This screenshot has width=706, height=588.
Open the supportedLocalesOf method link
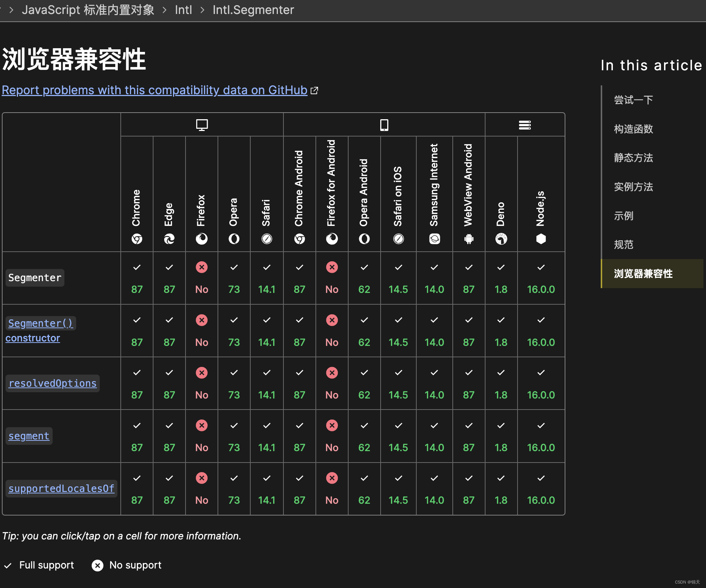tap(61, 489)
